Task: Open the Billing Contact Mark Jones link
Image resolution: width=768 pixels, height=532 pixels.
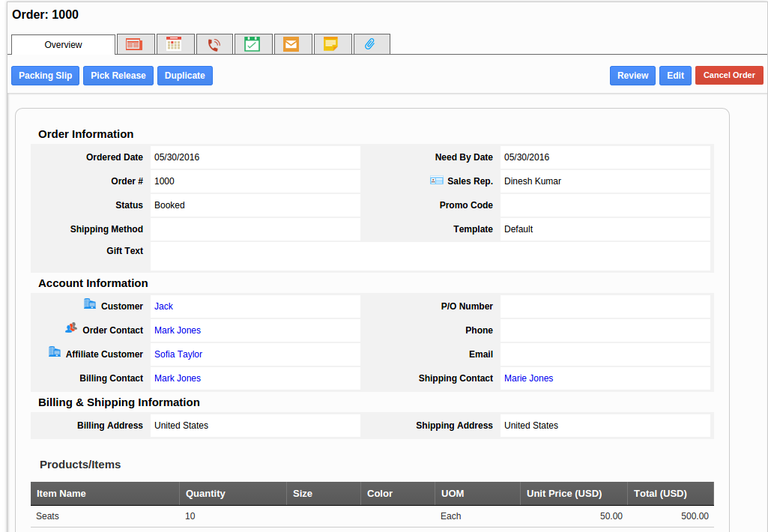Action: click(178, 378)
